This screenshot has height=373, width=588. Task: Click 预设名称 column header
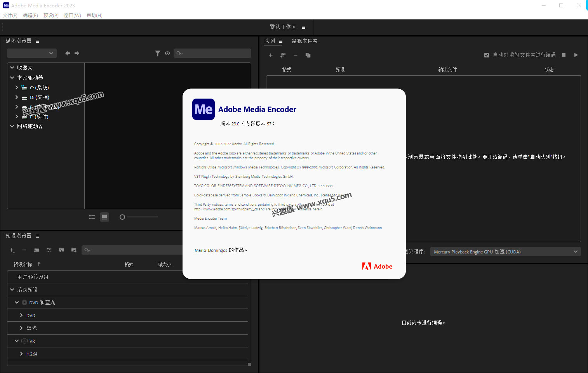(x=23, y=264)
